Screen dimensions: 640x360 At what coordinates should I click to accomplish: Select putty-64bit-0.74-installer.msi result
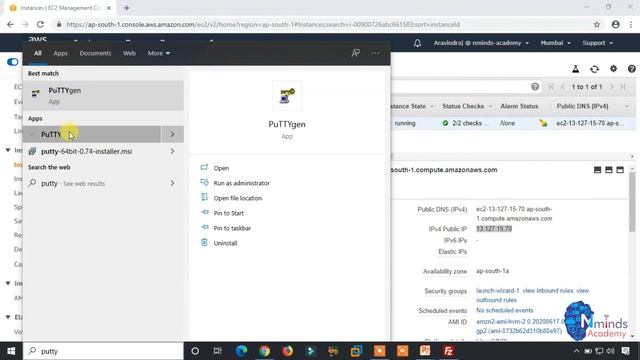coord(91,151)
